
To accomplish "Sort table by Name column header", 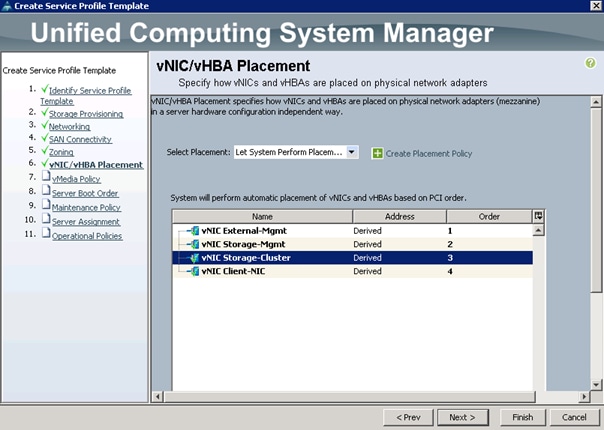I will [262, 217].
